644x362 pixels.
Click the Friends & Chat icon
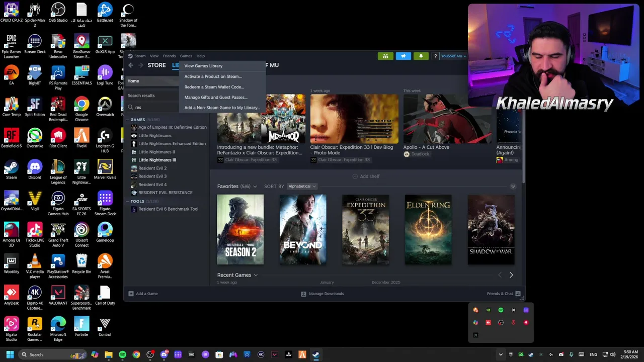(x=517, y=294)
